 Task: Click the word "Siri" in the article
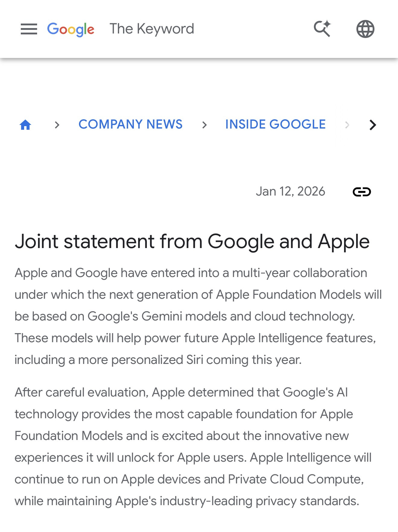pyautogui.click(x=194, y=360)
